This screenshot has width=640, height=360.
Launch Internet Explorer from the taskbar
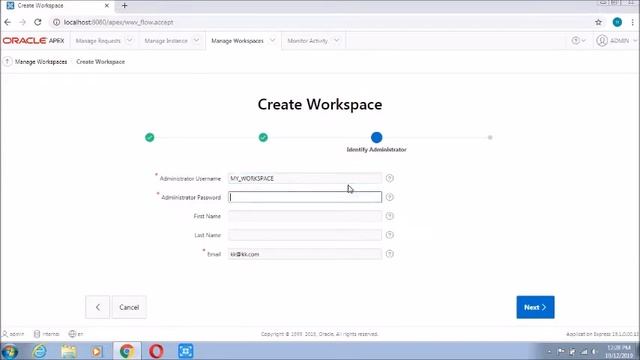point(40,351)
